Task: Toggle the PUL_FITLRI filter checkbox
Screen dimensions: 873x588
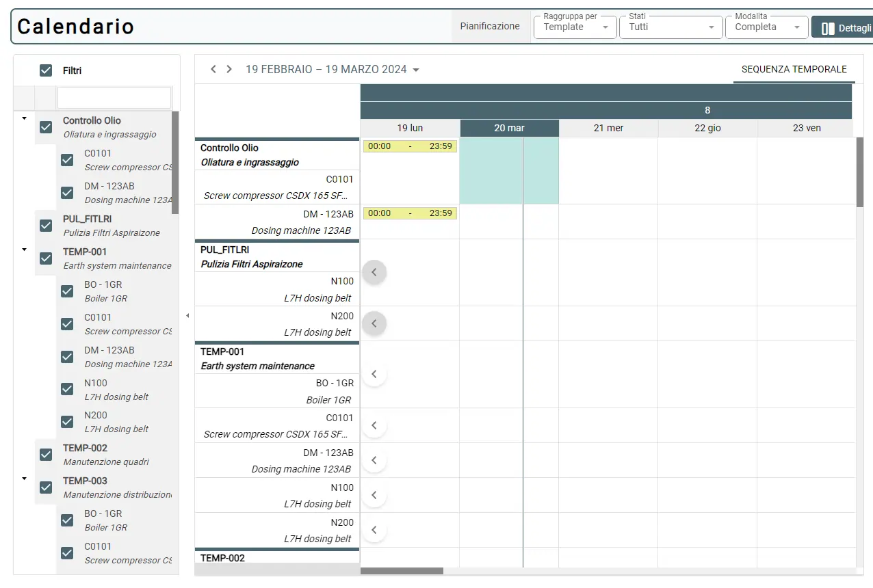Action: click(x=46, y=226)
